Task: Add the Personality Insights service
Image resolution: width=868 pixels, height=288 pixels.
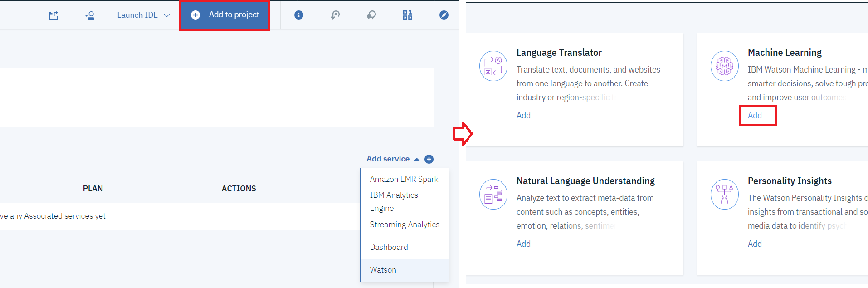Action: pos(755,244)
